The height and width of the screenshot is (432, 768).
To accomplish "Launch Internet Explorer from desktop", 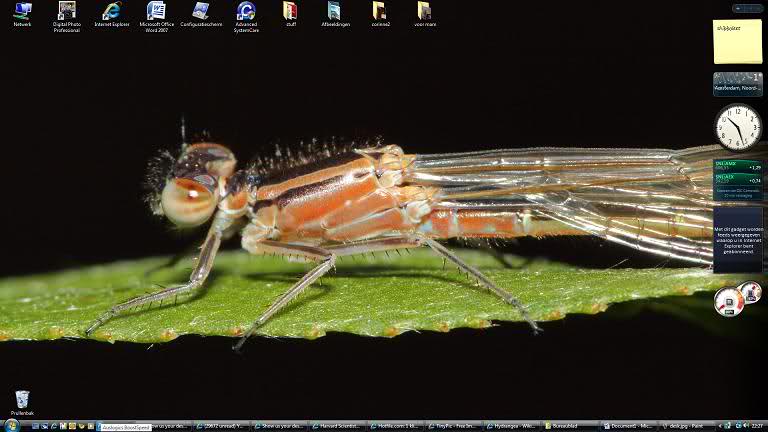I will pyautogui.click(x=112, y=14).
